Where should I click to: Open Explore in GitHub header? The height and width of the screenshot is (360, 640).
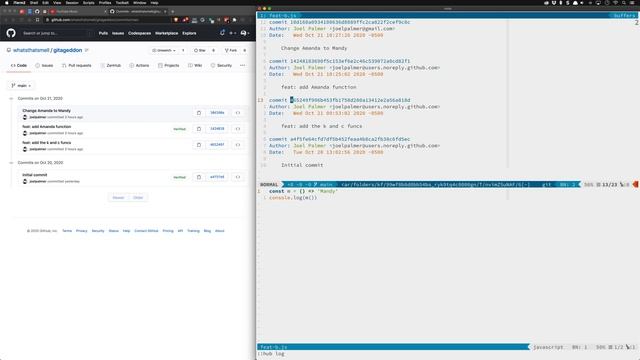point(189,33)
